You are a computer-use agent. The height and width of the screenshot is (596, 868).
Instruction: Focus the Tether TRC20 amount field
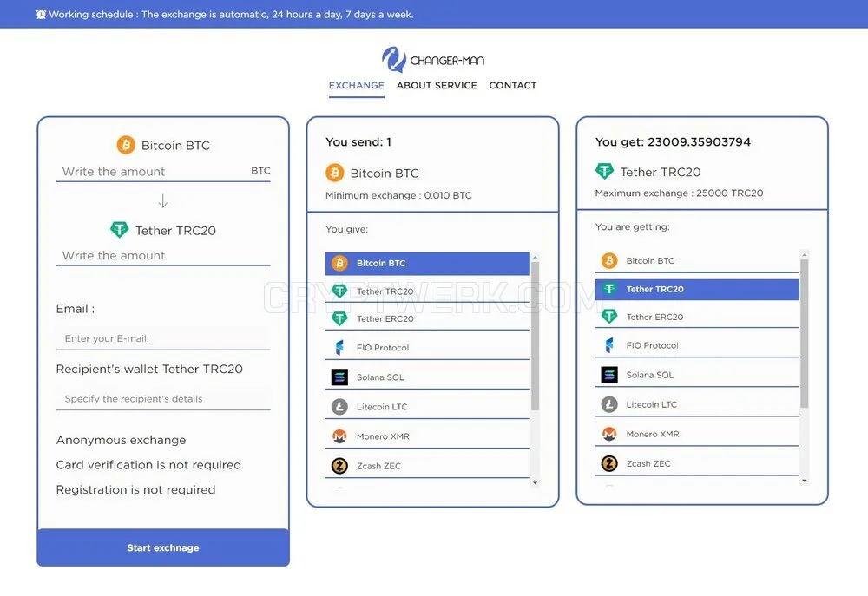click(163, 256)
